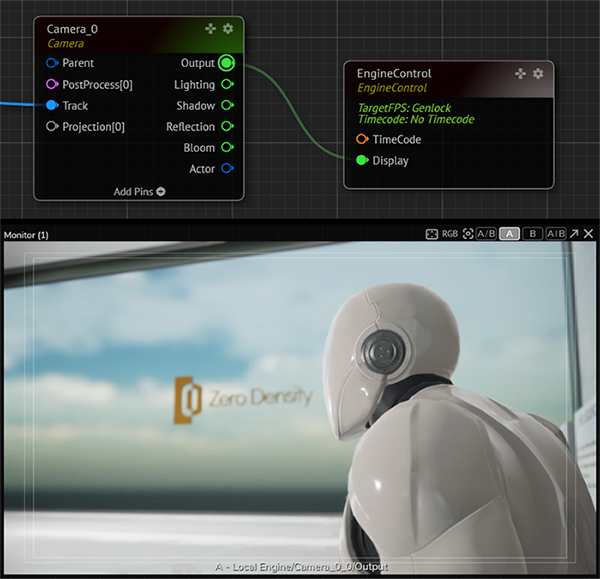600x579 pixels.
Task: Click the safe frame icon in monitor toolbar
Action: tap(432, 234)
